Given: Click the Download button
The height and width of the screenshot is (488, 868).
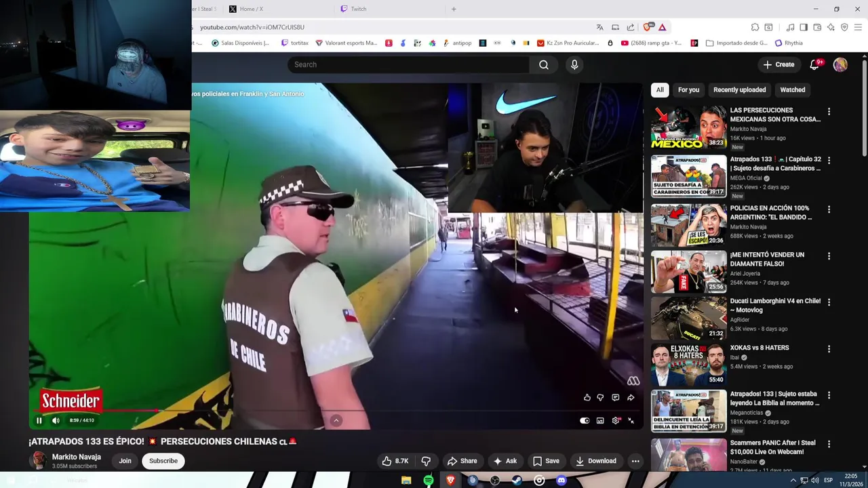Looking at the screenshot, I should 596,461.
